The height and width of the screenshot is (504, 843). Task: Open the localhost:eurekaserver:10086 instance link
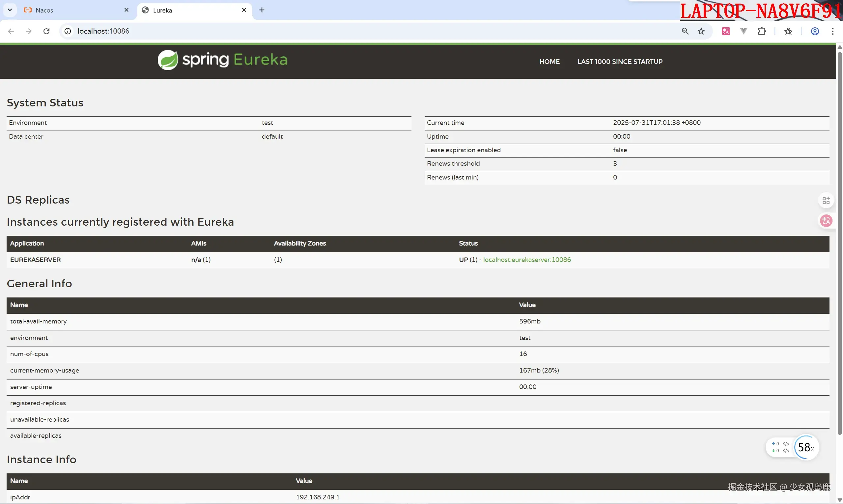click(527, 260)
